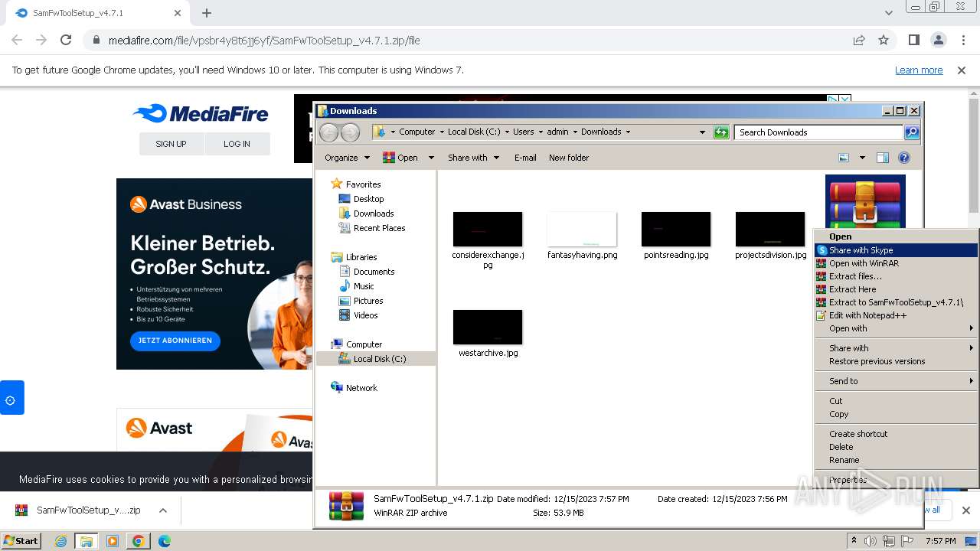Click the SIGN UP button
The image size is (980, 551).
click(x=171, y=144)
